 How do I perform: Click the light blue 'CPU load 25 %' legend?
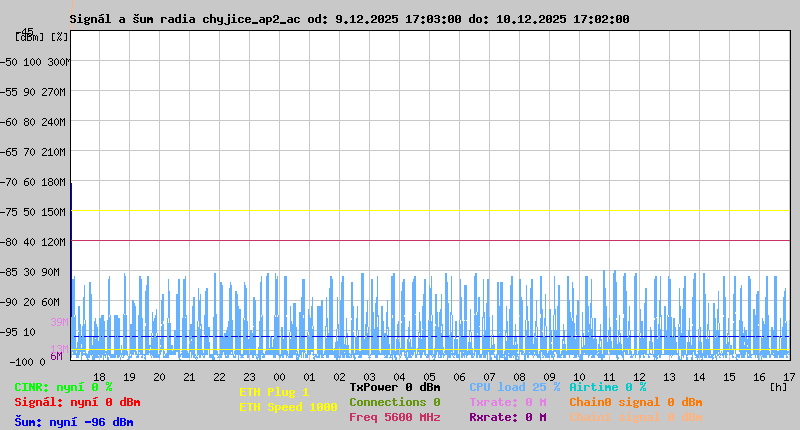coord(514,387)
